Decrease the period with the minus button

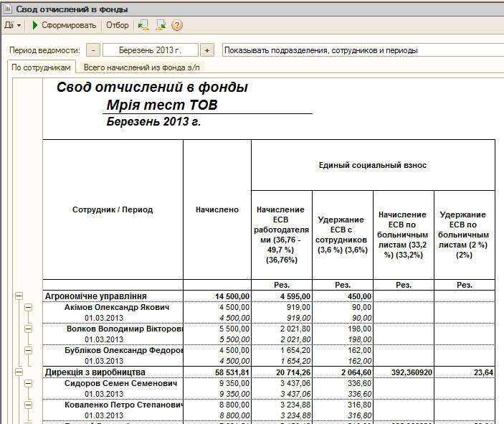(93, 50)
